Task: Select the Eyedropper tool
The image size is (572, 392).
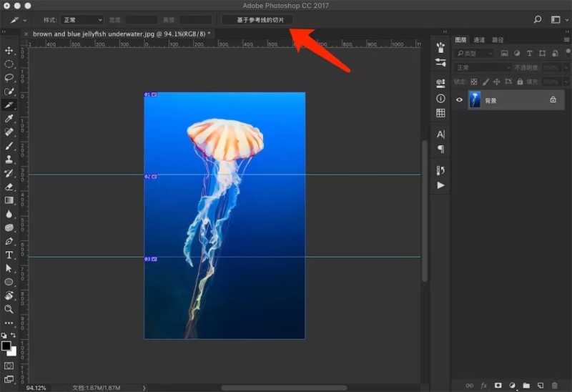Action: pos(9,119)
